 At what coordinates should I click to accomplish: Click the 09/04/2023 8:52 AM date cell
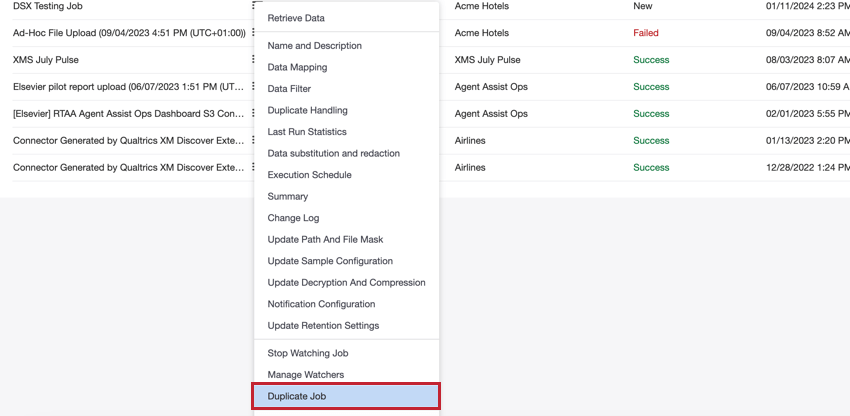808,33
